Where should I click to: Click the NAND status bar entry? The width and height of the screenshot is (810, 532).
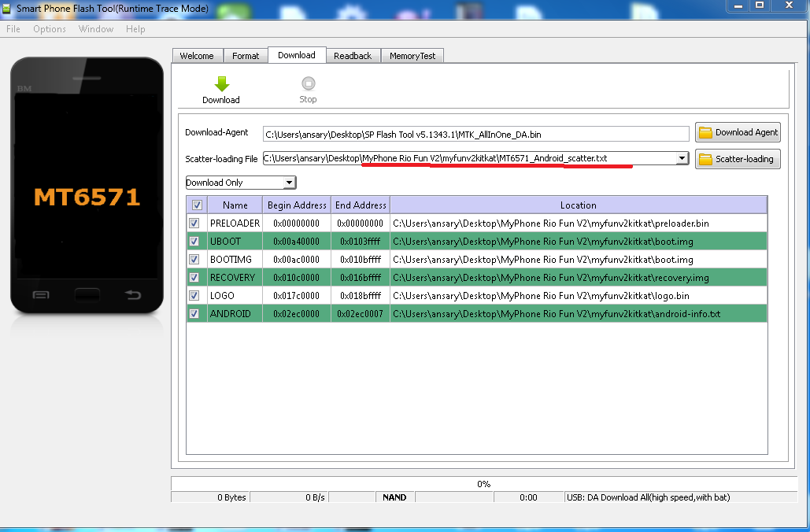[394, 497]
